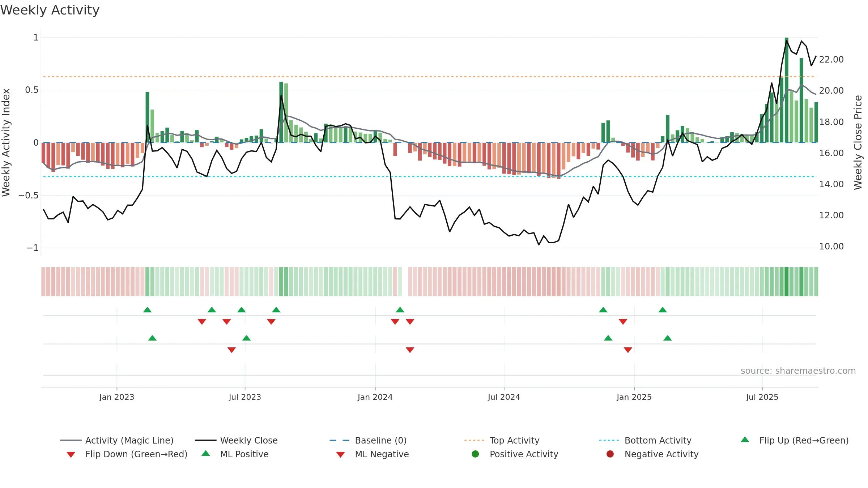Click the 18.00 price tick label
The image size is (868, 488).
coord(831,122)
